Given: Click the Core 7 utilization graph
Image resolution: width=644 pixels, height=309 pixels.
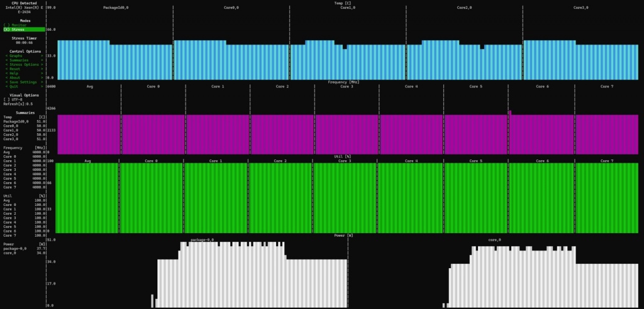Looking at the screenshot, I should (606, 198).
